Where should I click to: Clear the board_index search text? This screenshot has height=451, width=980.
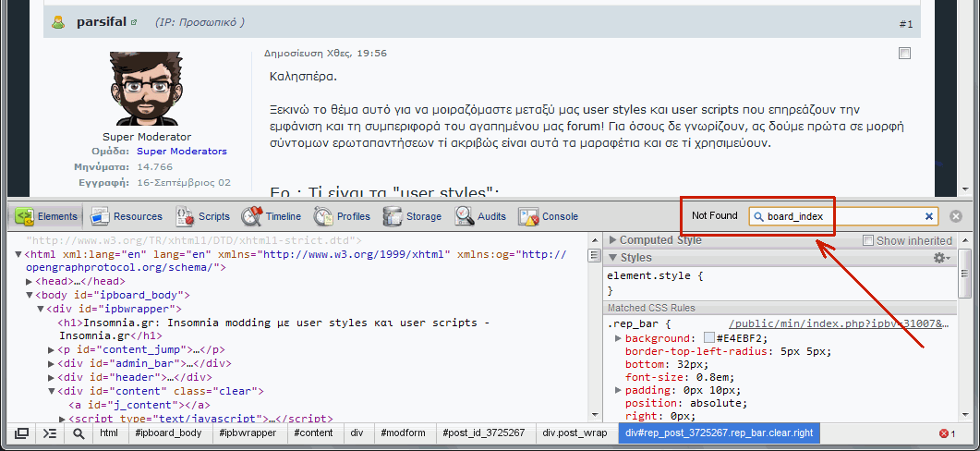click(x=929, y=216)
